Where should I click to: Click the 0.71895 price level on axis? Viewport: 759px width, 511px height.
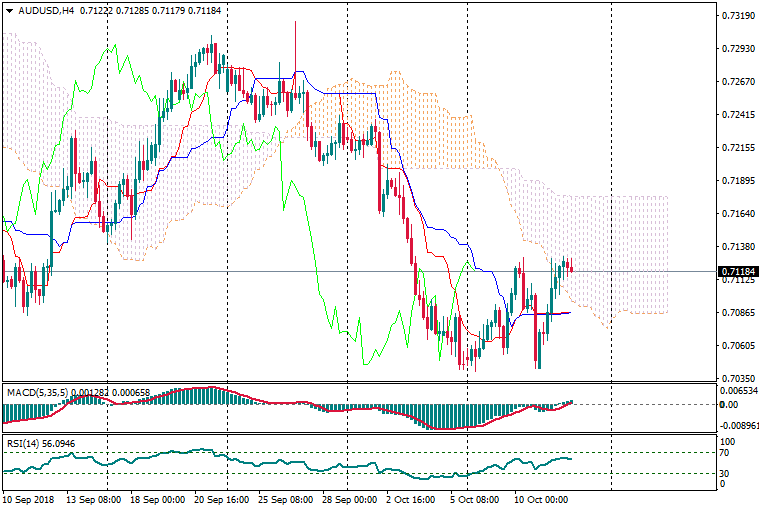click(x=737, y=181)
